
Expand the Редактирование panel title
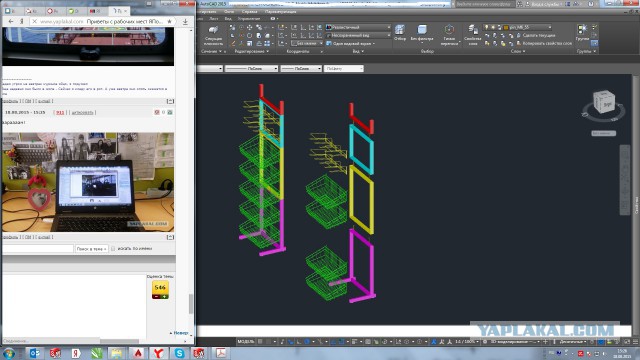252,51
